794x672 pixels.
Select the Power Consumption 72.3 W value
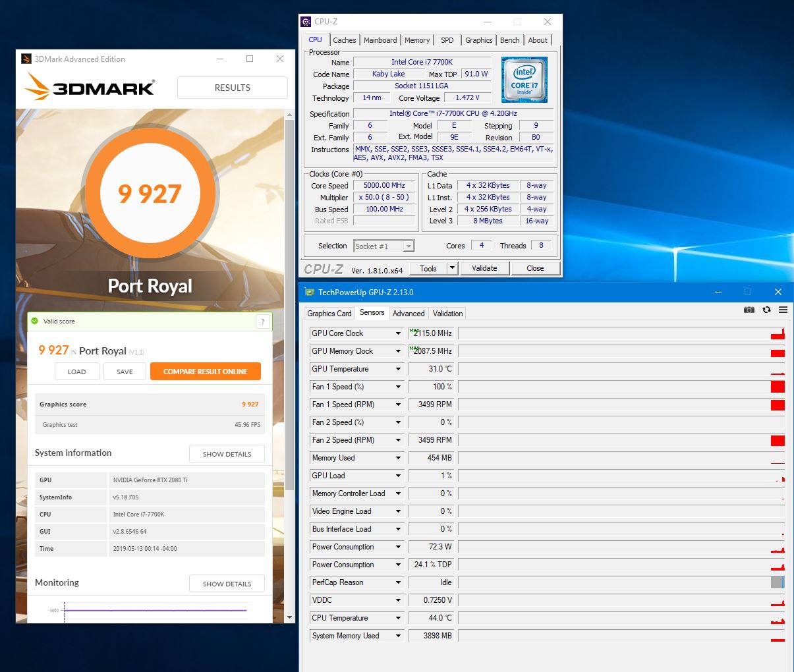[432, 547]
